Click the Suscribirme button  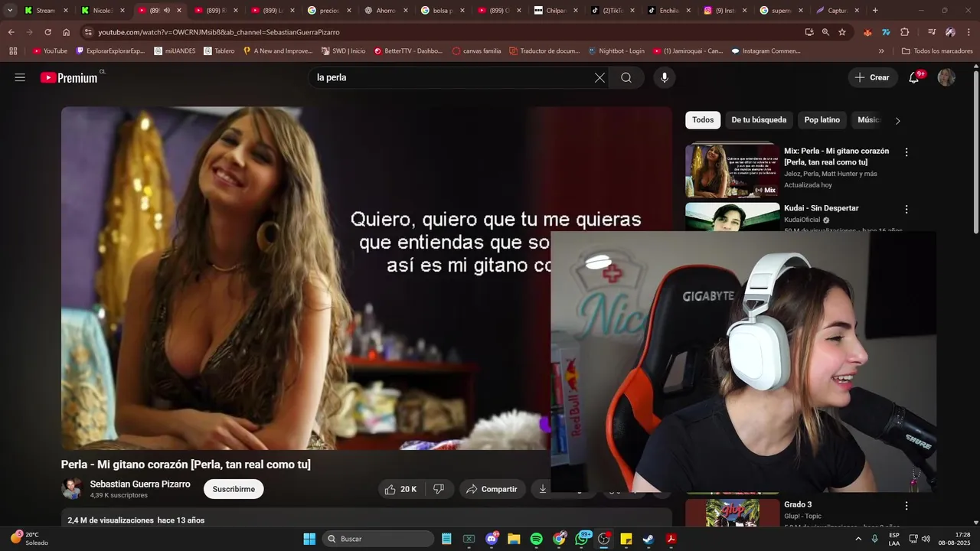point(234,489)
